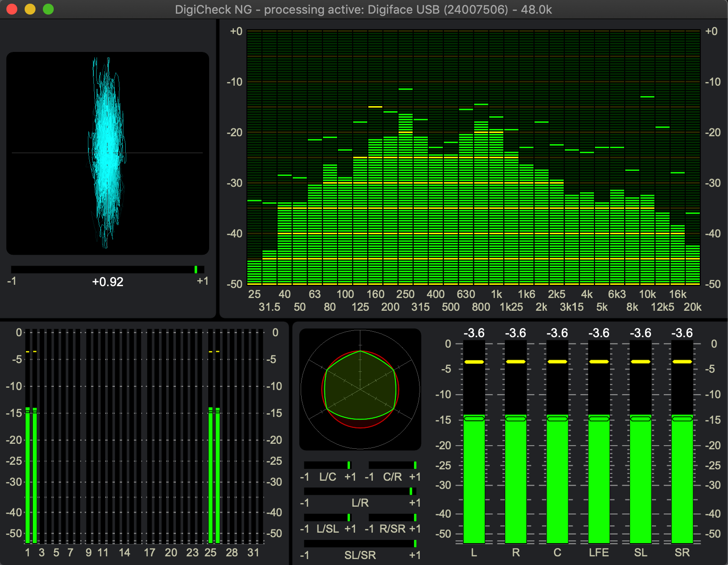This screenshot has height=565, width=728.
Task: Click the L channel level meter
Action: pyautogui.click(x=474, y=478)
